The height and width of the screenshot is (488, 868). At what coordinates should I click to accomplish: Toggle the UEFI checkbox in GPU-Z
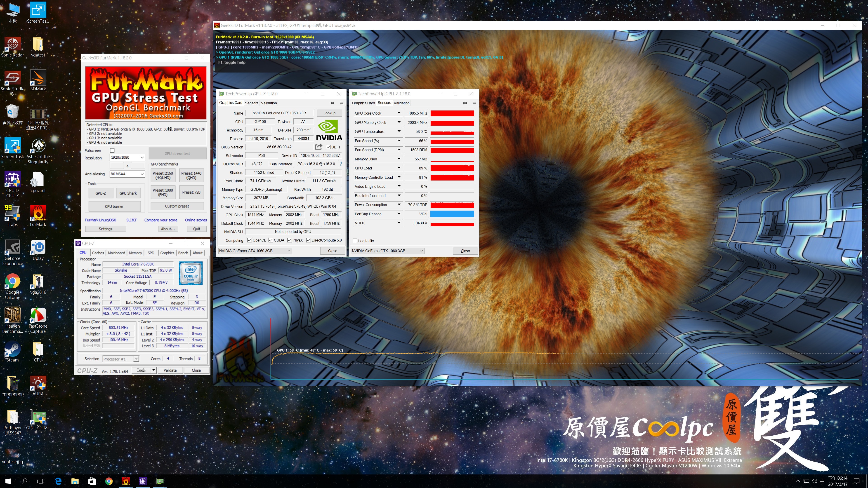click(x=328, y=147)
